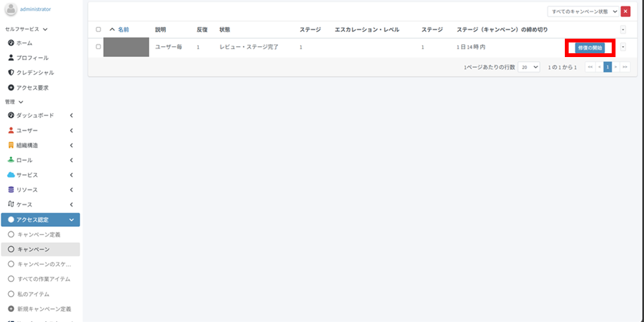Collapse the セルフサービス section
The height and width of the screenshot is (322, 644).
tap(27, 29)
